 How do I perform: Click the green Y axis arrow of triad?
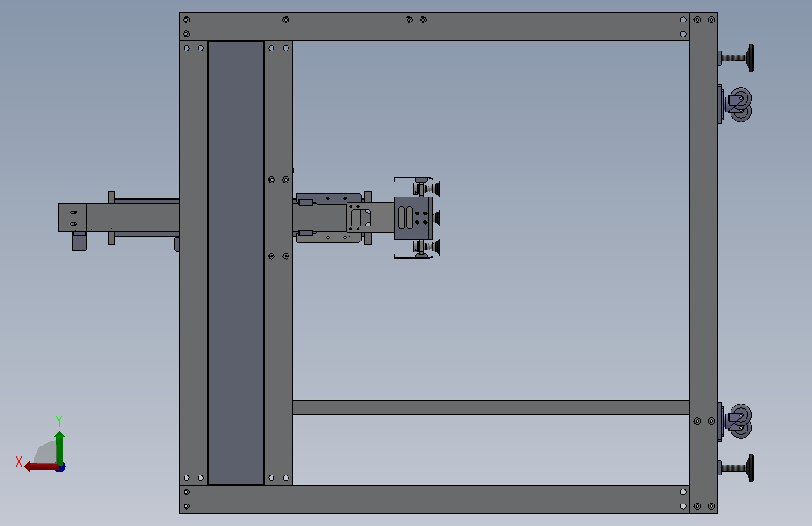[60, 448]
